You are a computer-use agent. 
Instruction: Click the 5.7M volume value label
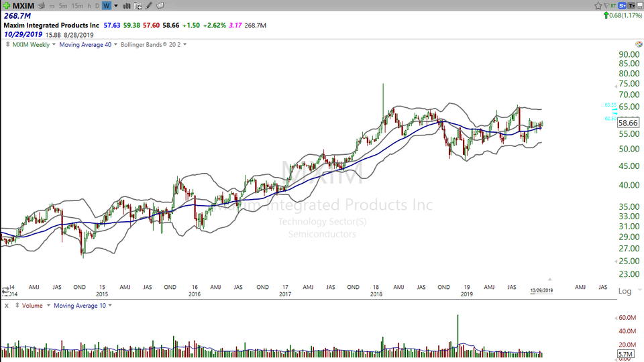(625, 354)
